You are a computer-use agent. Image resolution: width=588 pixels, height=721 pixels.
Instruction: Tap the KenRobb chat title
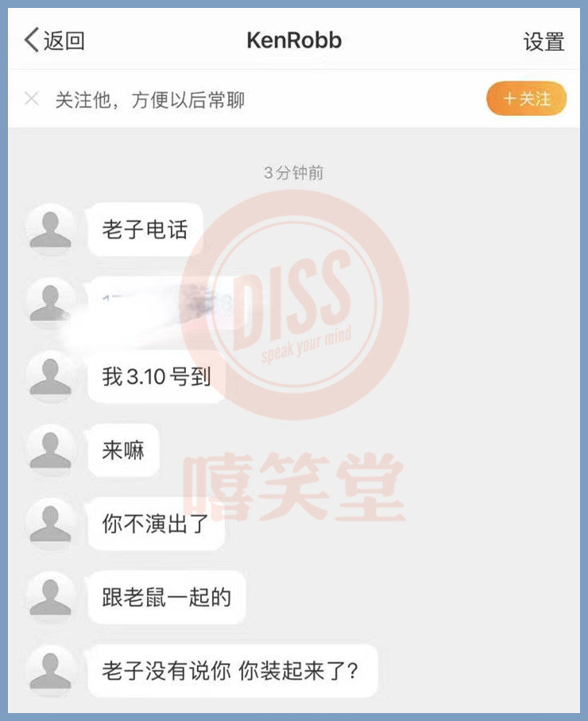[294, 41]
